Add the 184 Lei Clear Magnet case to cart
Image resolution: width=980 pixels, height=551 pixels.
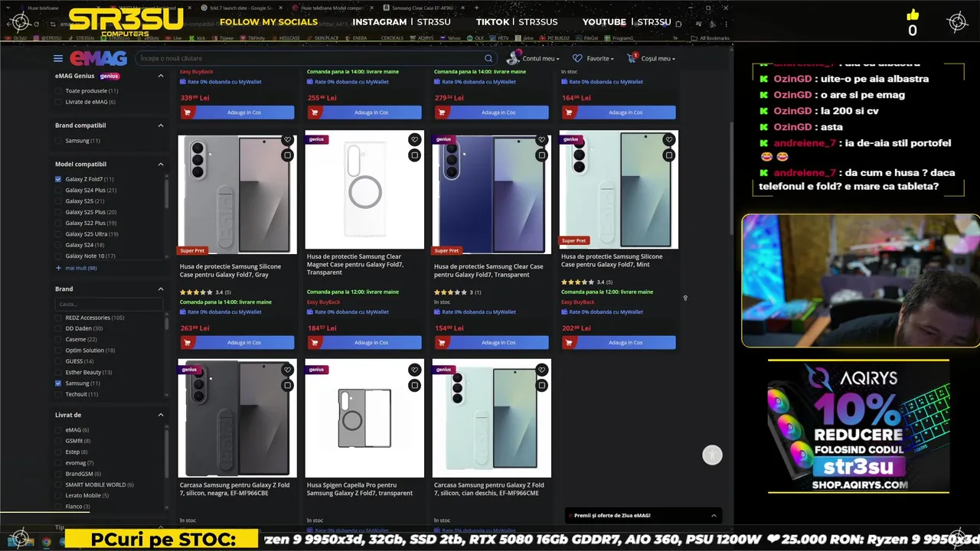point(364,342)
